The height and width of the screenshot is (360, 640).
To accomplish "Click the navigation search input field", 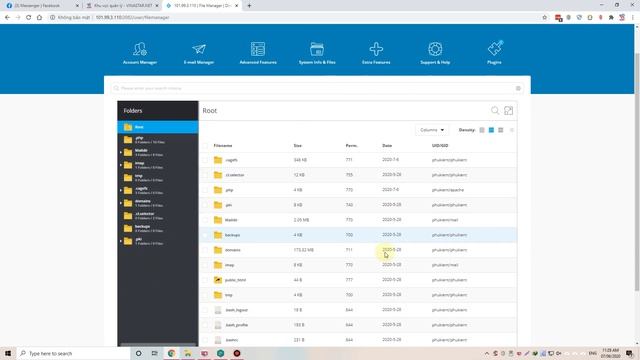I will (x=316, y=88).
